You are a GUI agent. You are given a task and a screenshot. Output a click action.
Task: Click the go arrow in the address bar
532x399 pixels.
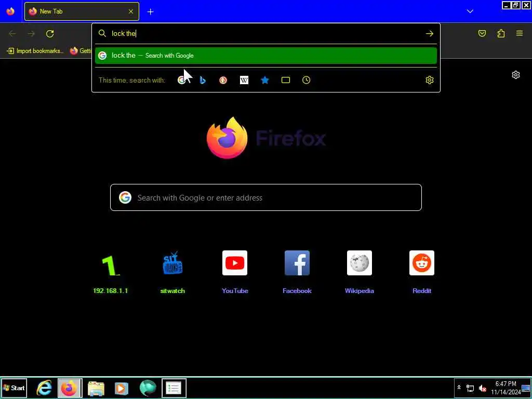(429, 33)
